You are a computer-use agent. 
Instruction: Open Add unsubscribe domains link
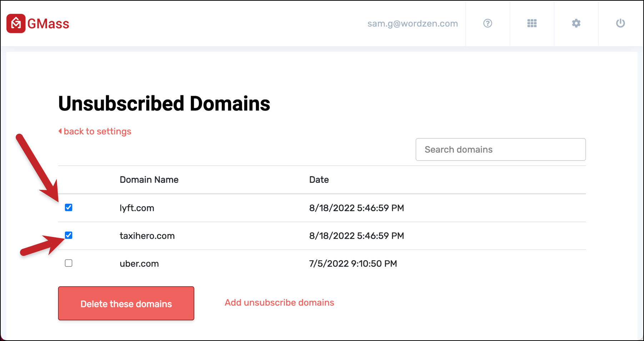279,302
